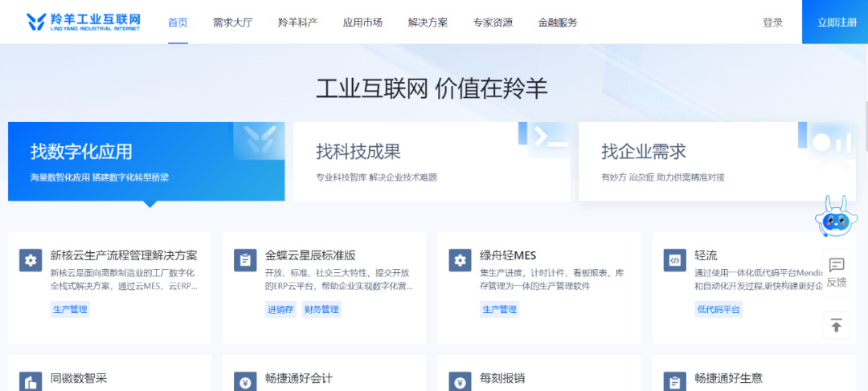This screenshot has width=868, height=391.
Task: Click the 进销存 tag
Action: point(280,310)
